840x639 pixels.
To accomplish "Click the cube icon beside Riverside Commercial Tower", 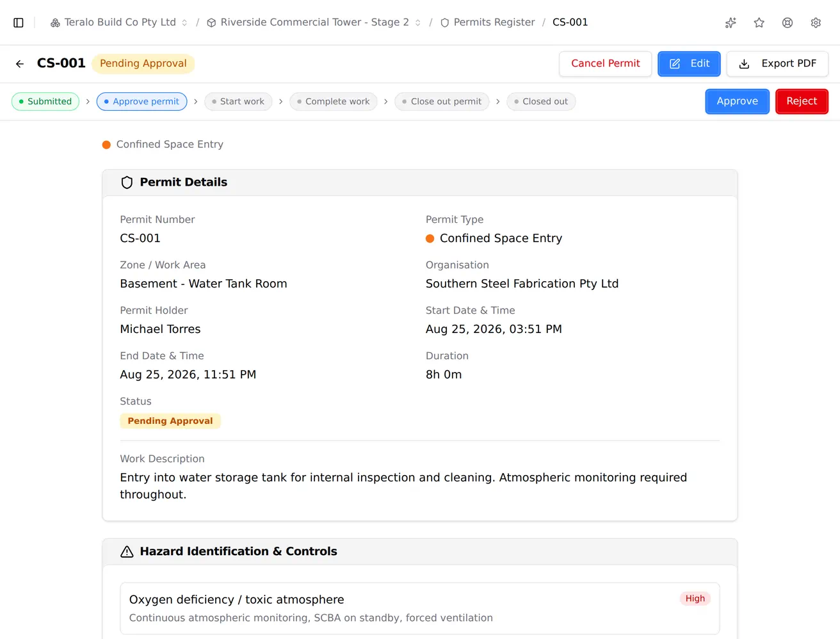I will (x=211, y=22).
